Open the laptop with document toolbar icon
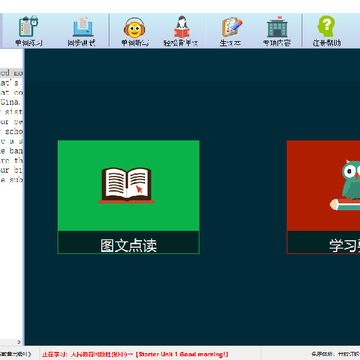 tap(82, 31)
